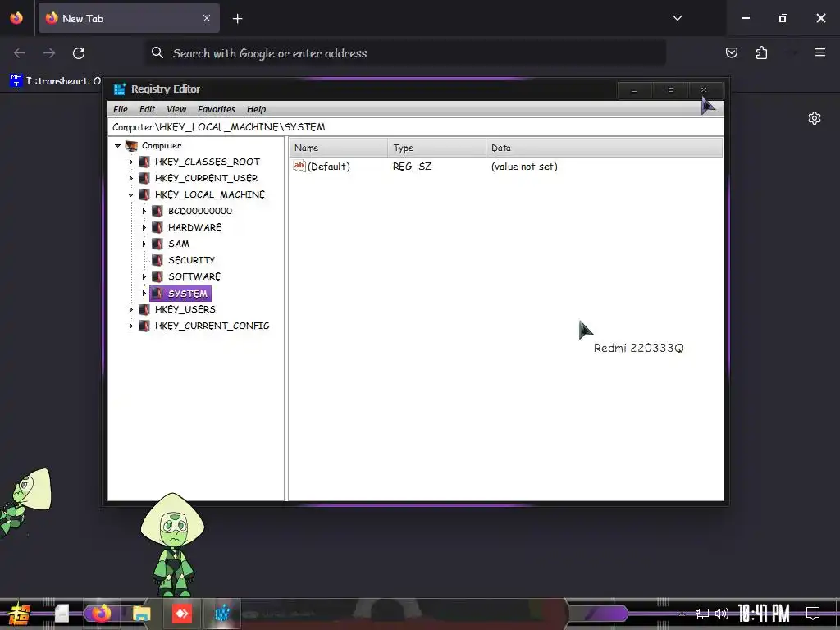The height and width of the screenshot is (630, 840).
Task: Expand the HKEY_CLASSES_ROOT key arrow
Action: 130,162
